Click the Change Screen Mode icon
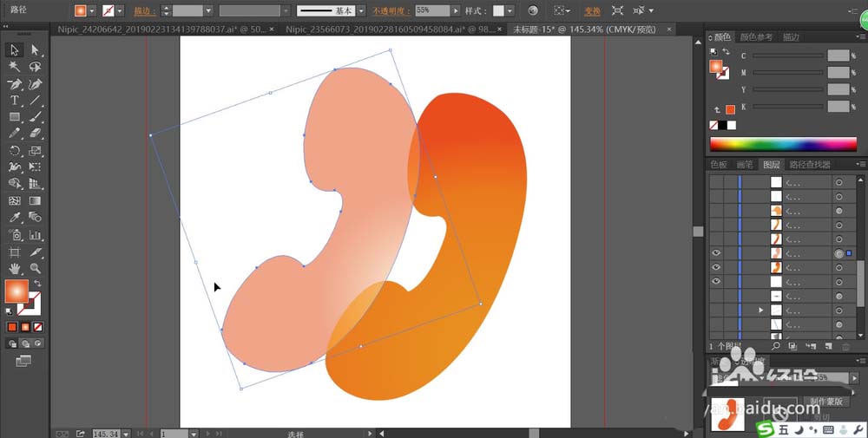This screenshot has width=868, height=438. [x=23, y=361]
